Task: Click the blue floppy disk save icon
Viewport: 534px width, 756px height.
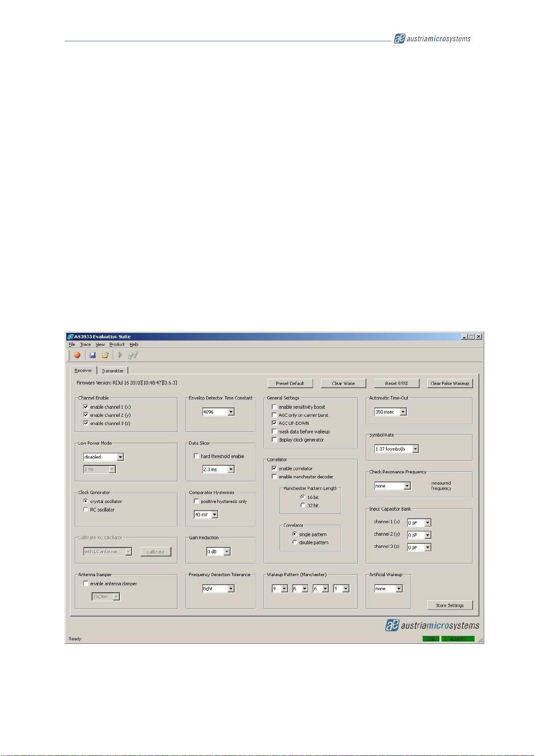Action: (x=93, y=355)
